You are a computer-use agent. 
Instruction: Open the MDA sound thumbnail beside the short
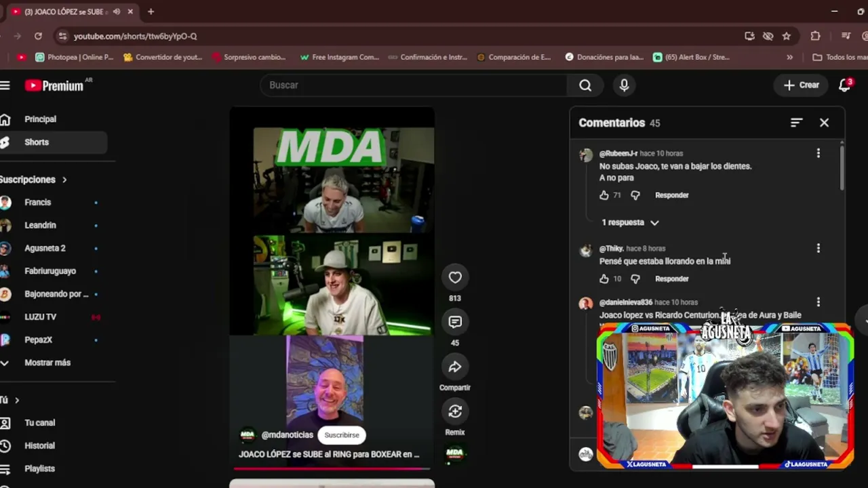[x=454, y=453]
